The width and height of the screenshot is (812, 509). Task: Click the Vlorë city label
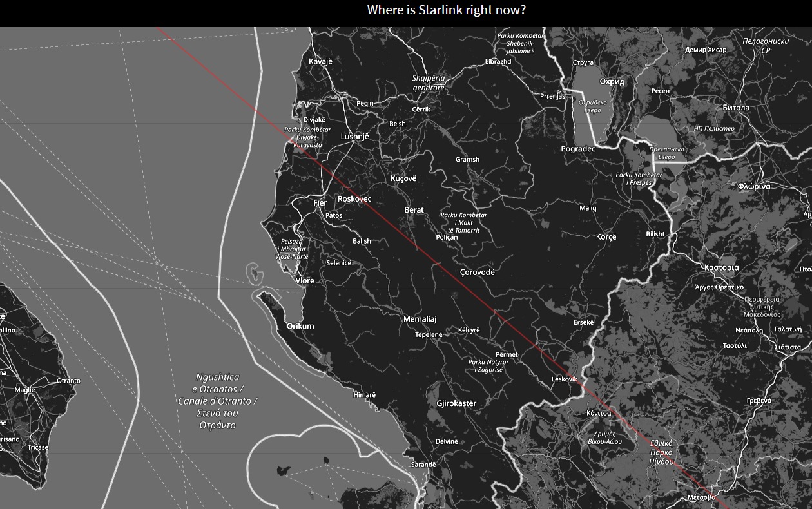[305, 281]
